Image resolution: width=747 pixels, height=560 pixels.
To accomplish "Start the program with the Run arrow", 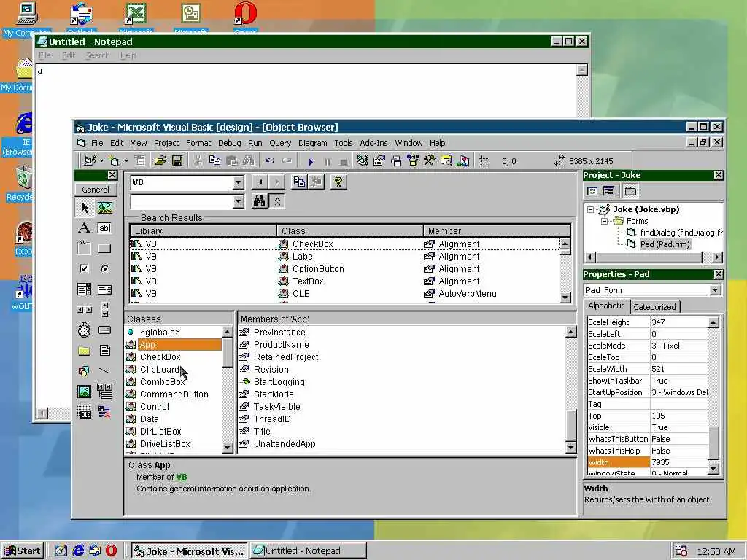I will click(x=311, y=162).
